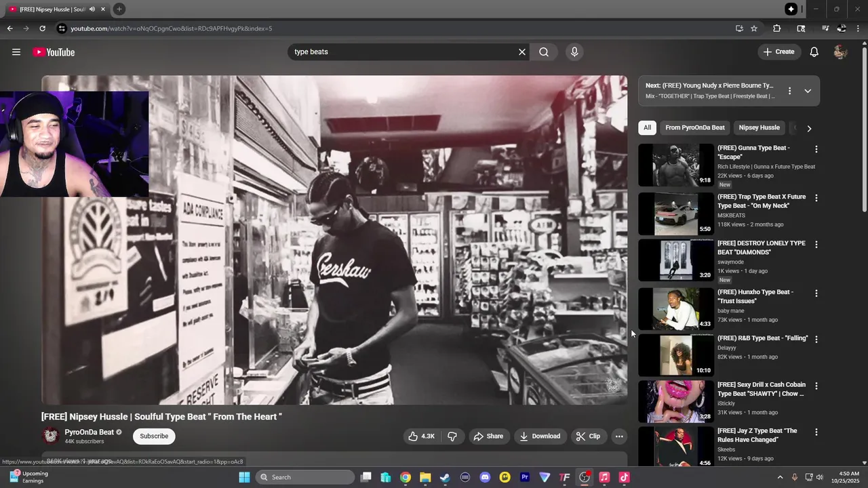
Task: Open TikTok app from the taskbar
Action: point(624,477)
